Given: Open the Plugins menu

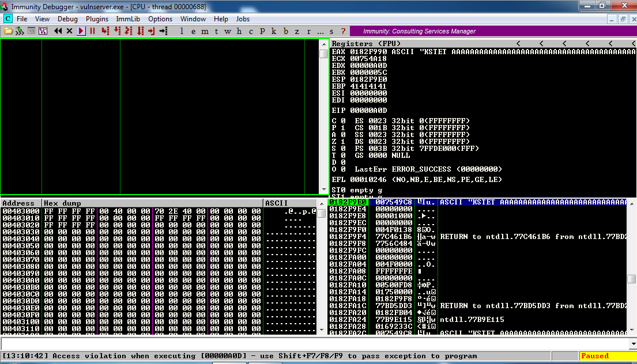Looking at the screenshot, I should coord(97,19).
